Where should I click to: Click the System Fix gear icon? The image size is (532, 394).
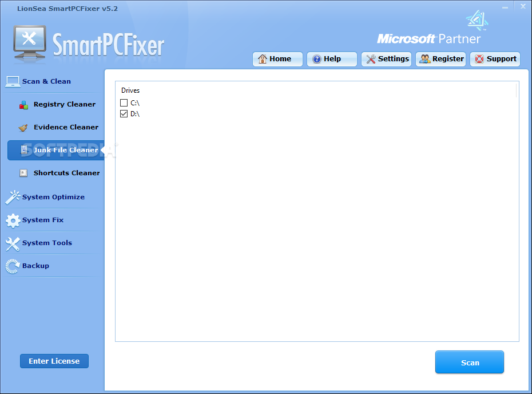13,220
